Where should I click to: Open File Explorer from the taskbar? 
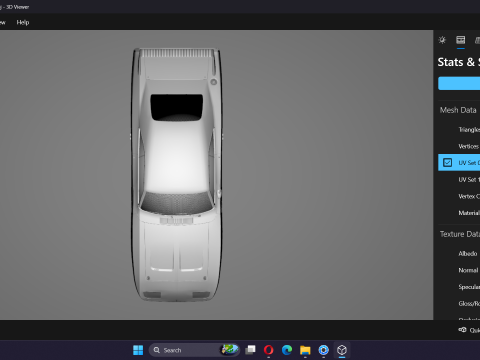(305, 350)
